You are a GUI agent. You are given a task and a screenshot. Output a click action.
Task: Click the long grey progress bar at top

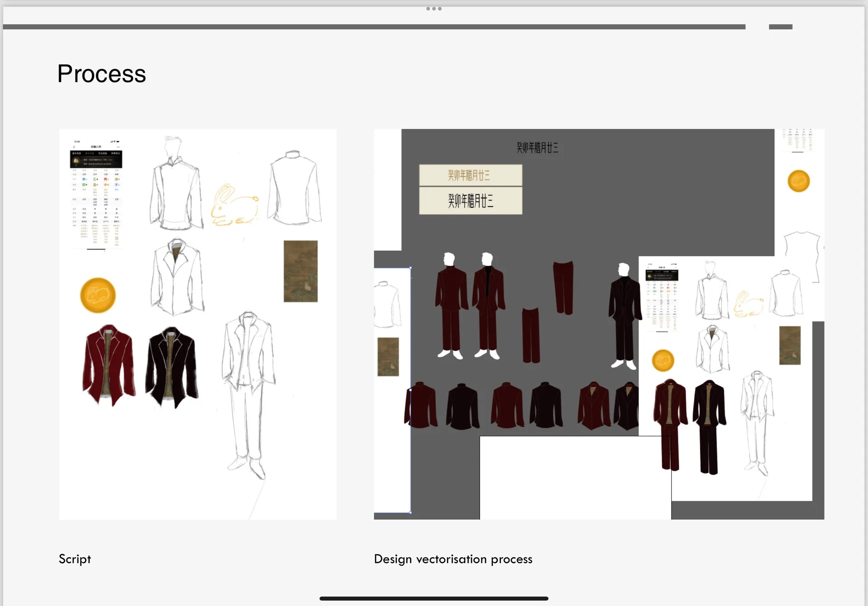(x=374, y=27)
